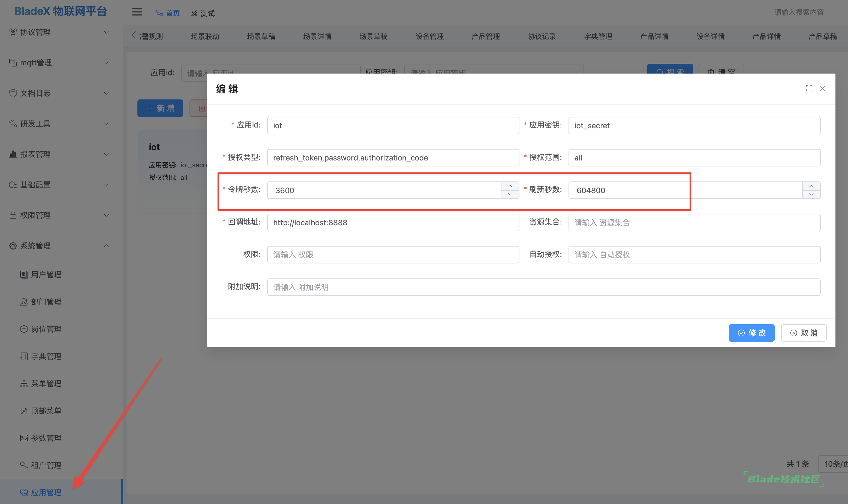
Task: Increase 刷新秒数 with up arrow
Action: click(x=811, y=186)
